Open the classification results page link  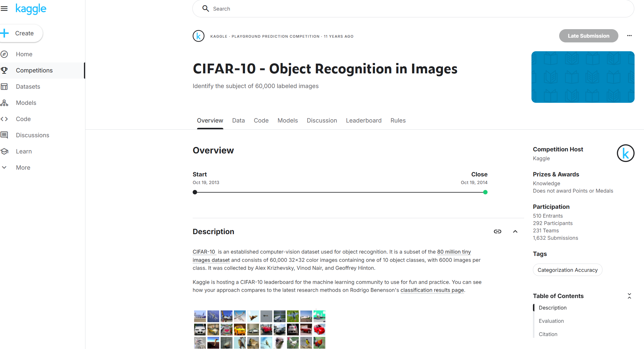432,290
